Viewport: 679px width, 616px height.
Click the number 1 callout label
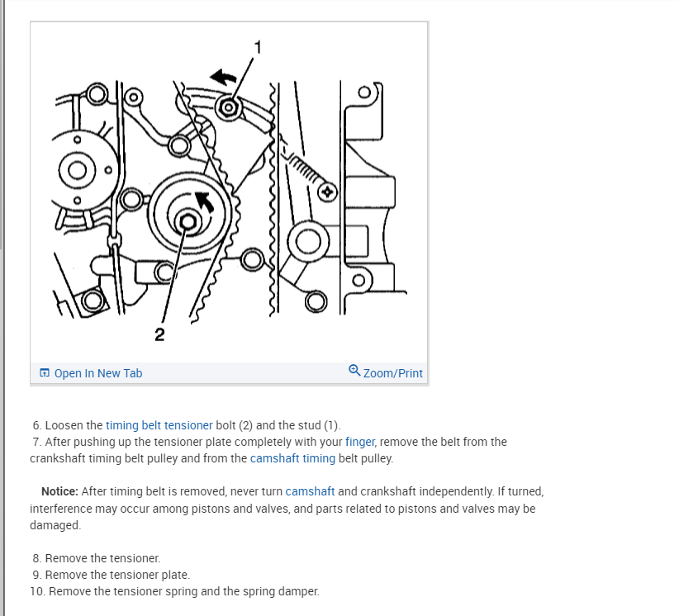(x=258, y=47)
